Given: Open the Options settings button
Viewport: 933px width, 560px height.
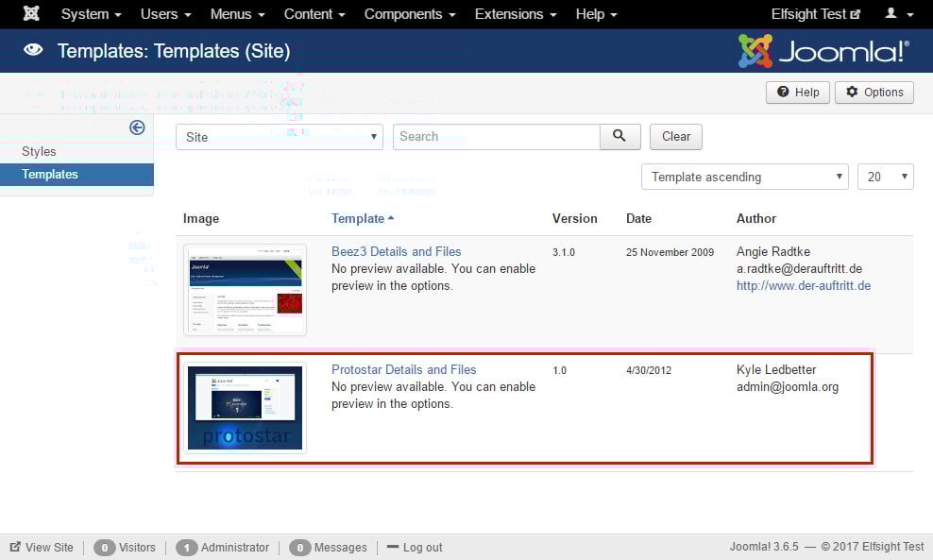Looking at the screenshot, I should tap(874, 93).
